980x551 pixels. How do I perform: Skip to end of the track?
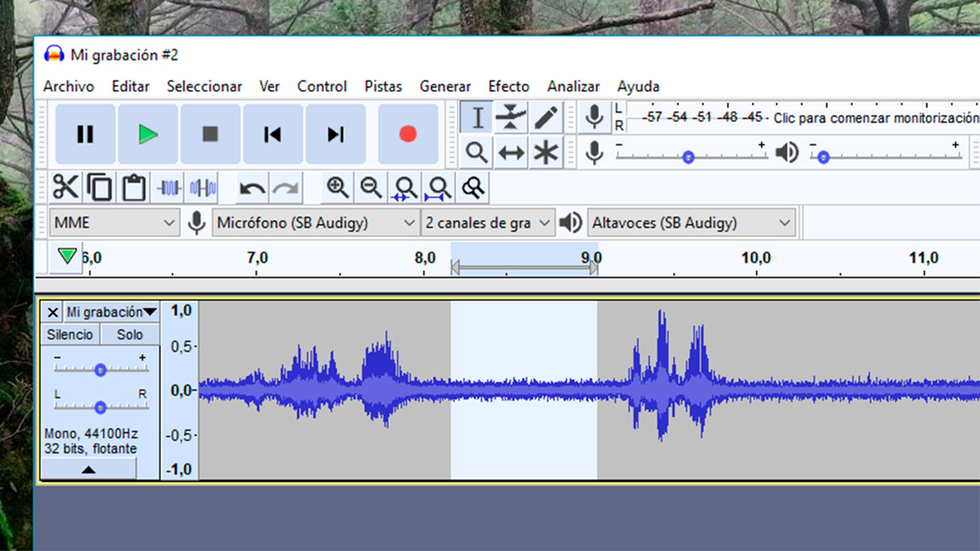click(336, 134)
